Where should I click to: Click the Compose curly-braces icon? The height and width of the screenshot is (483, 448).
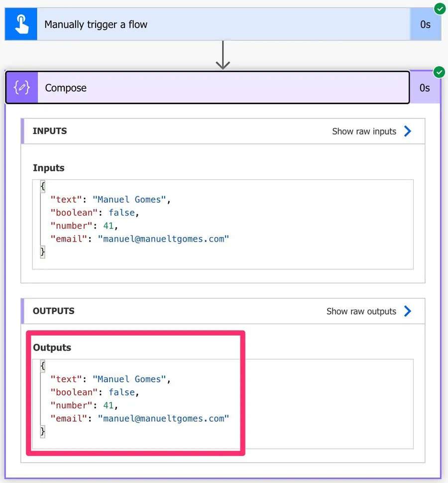coord(21,88)
